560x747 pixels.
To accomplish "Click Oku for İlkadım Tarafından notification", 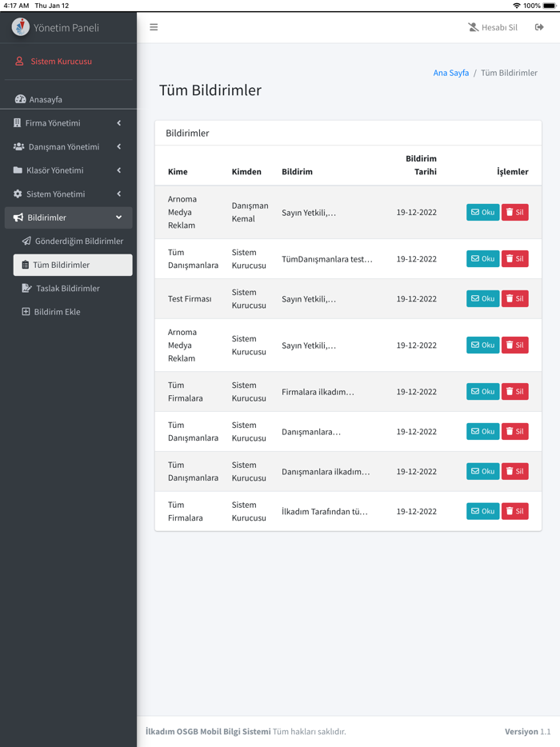I will click(x=482, y=511).
